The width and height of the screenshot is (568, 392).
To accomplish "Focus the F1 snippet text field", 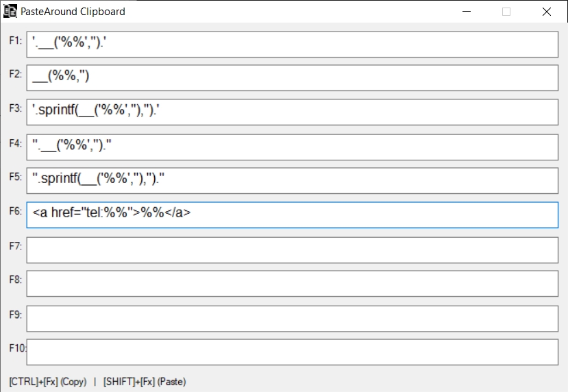I will tap(293, 44).
